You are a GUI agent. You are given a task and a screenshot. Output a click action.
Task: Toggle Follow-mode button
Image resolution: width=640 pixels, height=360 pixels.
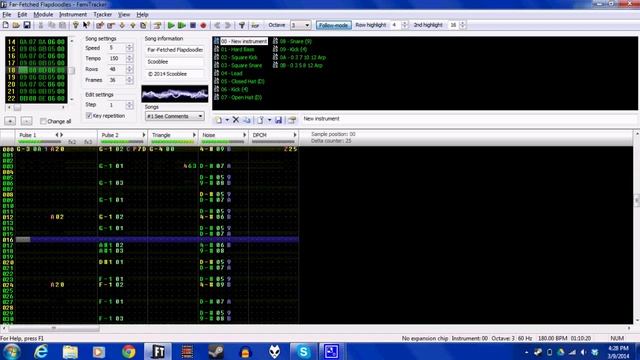[333, 25]
